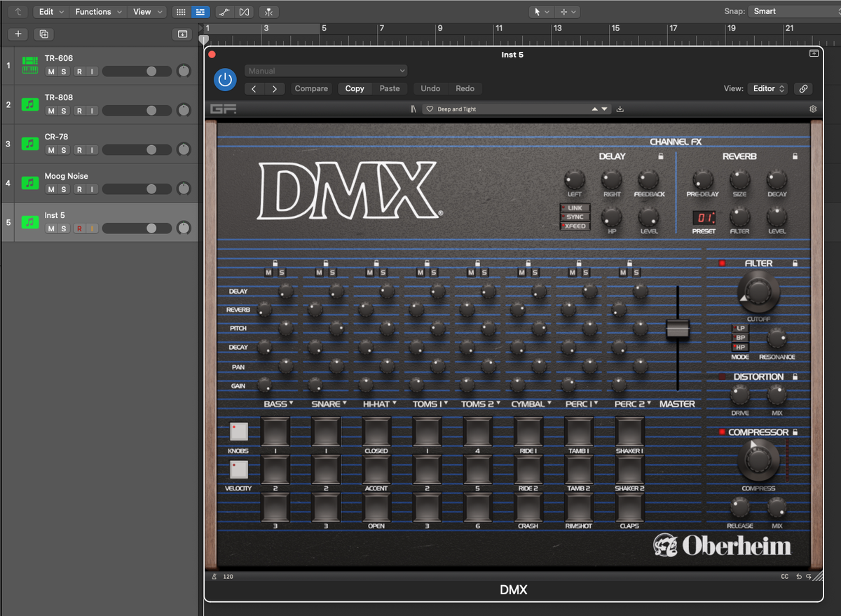Solo the Moog Noise track
The image size is (841, 616).
pyautogui.click(x=64, y=189)
